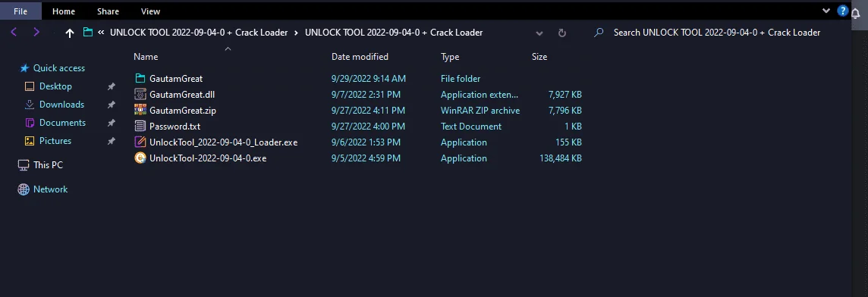Click the folder icon in address bar
The height and width of the screenshot is (297, 868).
[x=87, y=32]
